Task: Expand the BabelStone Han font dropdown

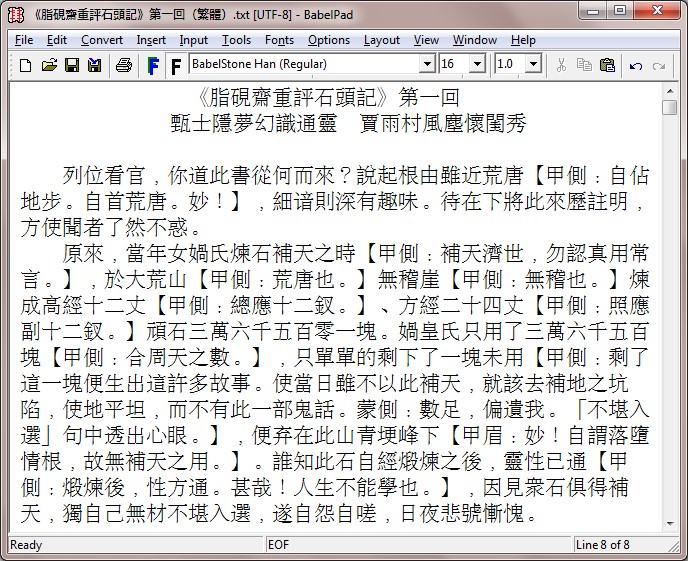Action: click(427, 64)
